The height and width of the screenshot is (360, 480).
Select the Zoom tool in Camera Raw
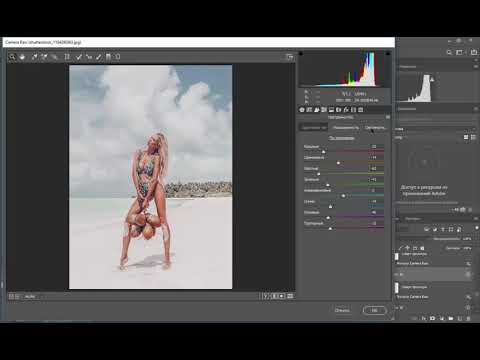tap(12, 57)
